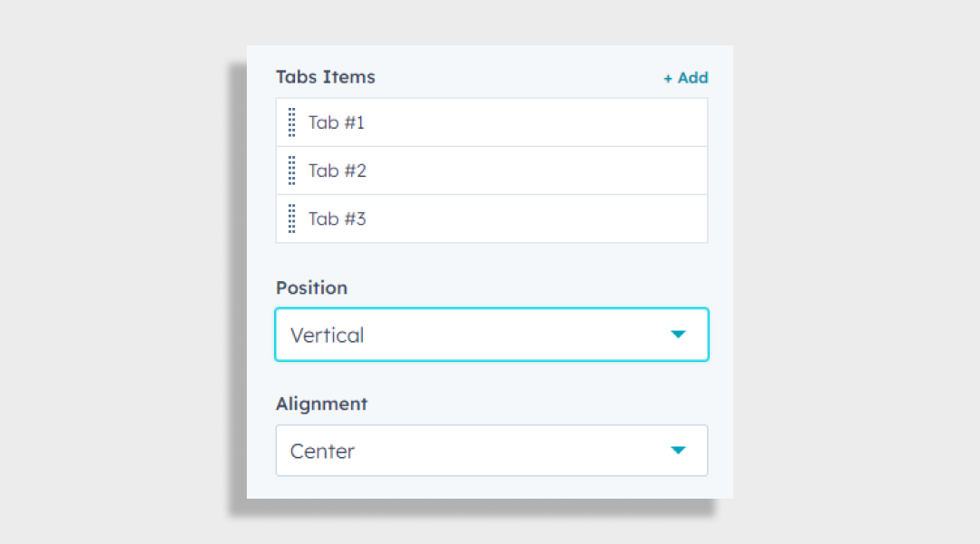Click the dotted grip beside Tab #1 label
This screenshot has height=544, width=980.
point(291,121)
